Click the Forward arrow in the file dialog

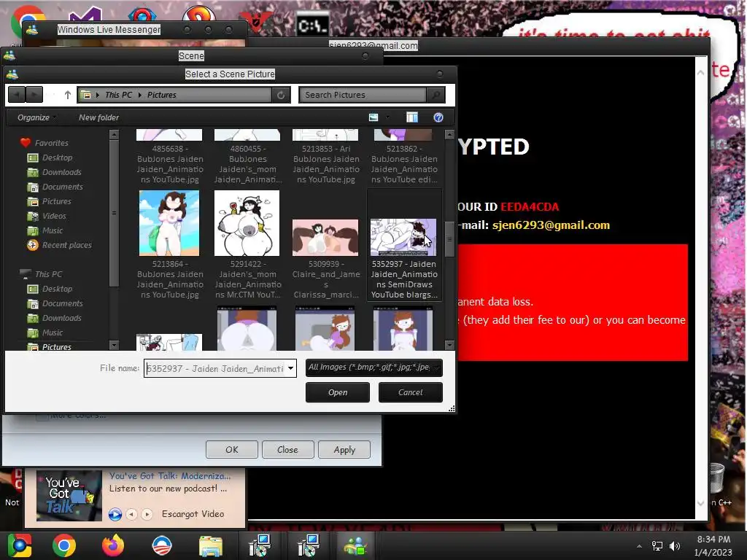click(34, 95)
